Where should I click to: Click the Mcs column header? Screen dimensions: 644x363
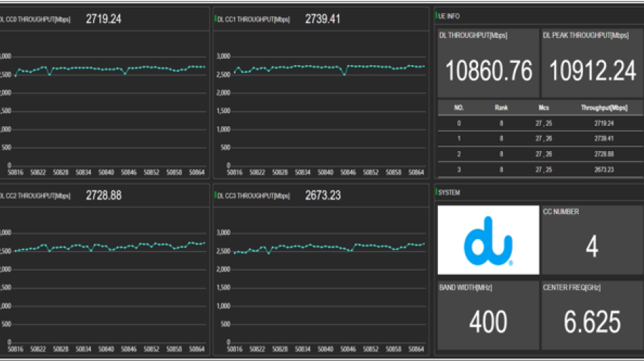(x=544, y=108)
